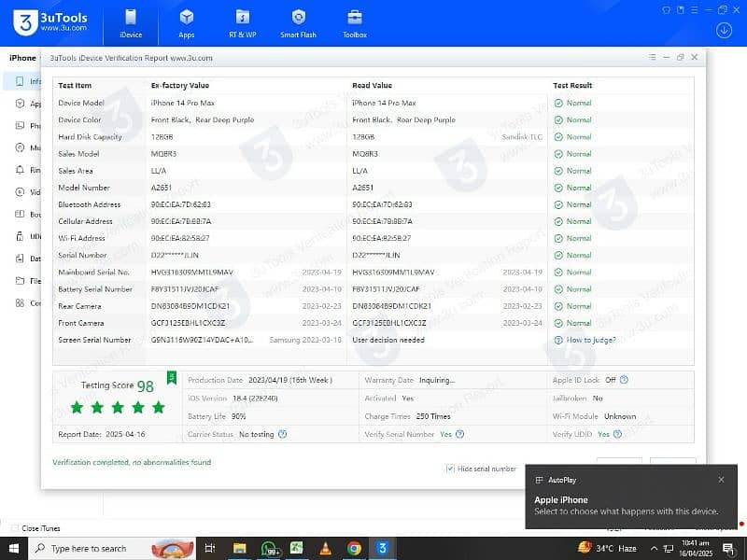Open the 34°C Haze weather widget
Image resolution: width=747 pixels, height=560 pixels.
(x=608, y=549)
